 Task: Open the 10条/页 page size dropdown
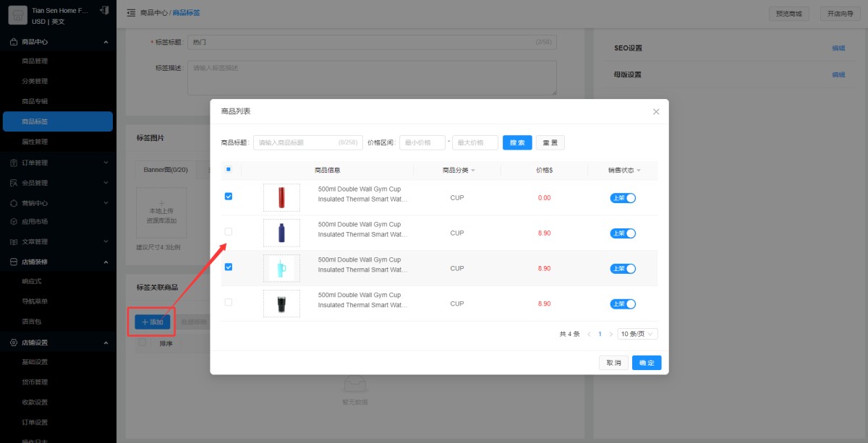[x=638, y=335]
